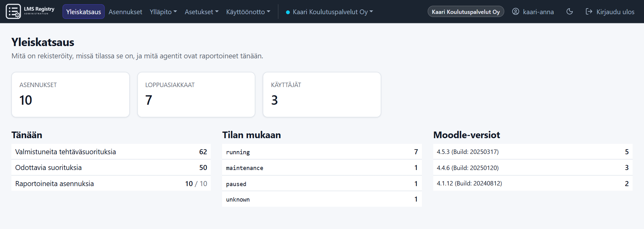Select the Odottavia suorituksia row
Screen dimensions: 644x229
pyautogui.click(x=111, y=167)
